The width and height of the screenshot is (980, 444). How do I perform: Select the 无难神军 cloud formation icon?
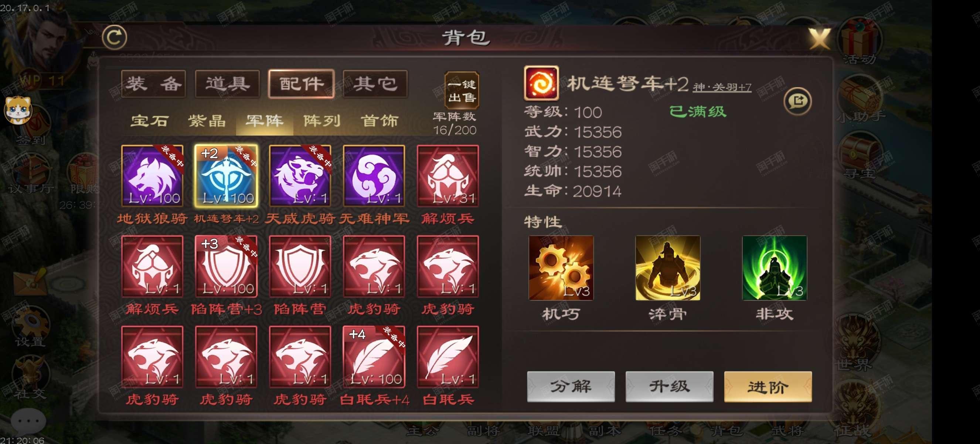point(374,175)
